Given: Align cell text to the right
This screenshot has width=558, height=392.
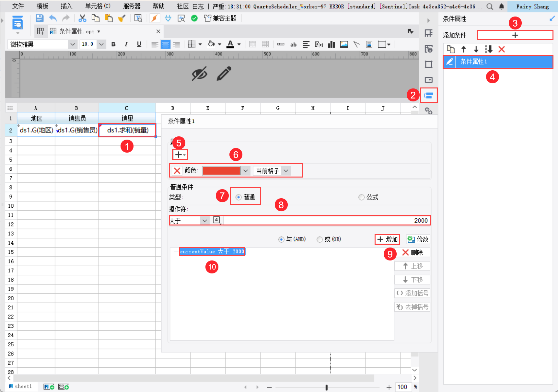Looking at the screenshot, I should click(176, 44).
